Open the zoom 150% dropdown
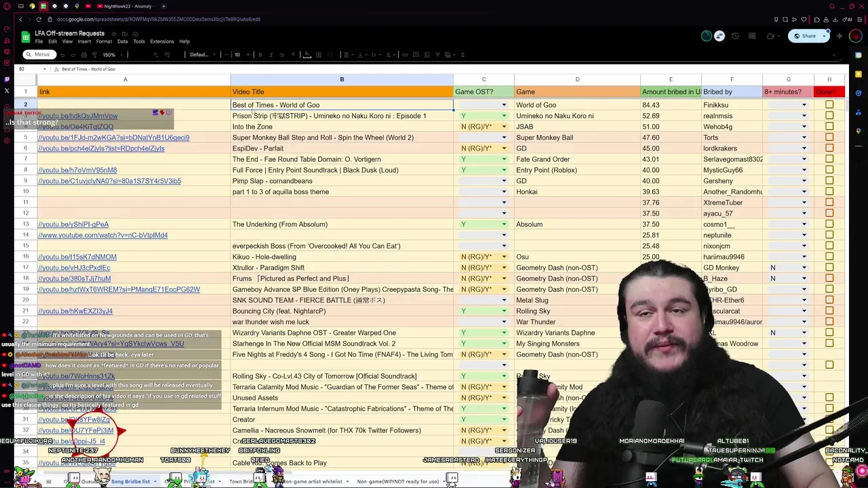 click(113, 55)
